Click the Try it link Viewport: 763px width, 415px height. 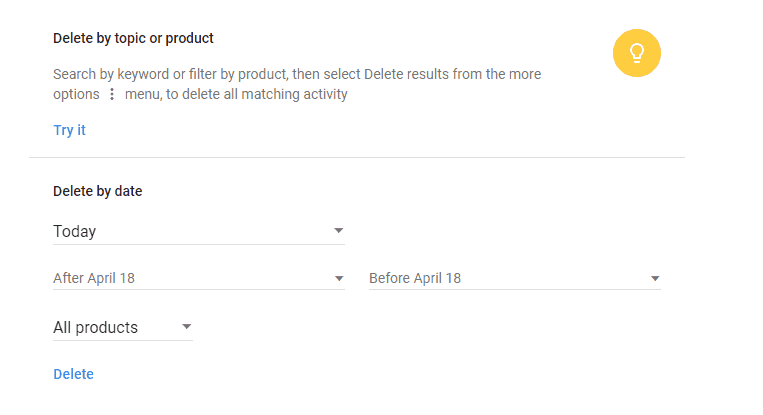point(69,130)
